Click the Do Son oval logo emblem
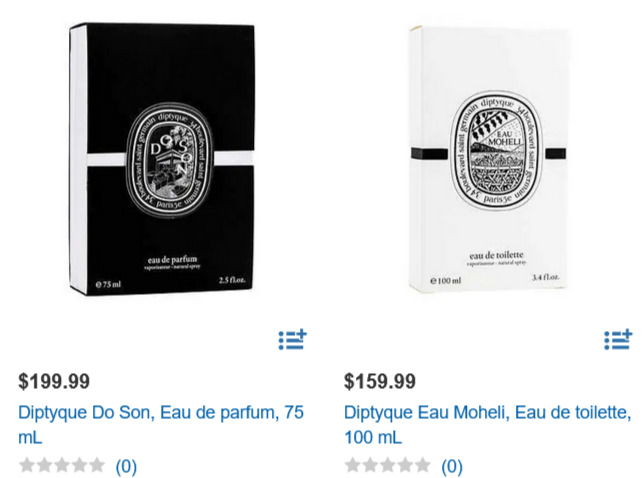This screenshot has height=478, width=642. pos(170,160)
